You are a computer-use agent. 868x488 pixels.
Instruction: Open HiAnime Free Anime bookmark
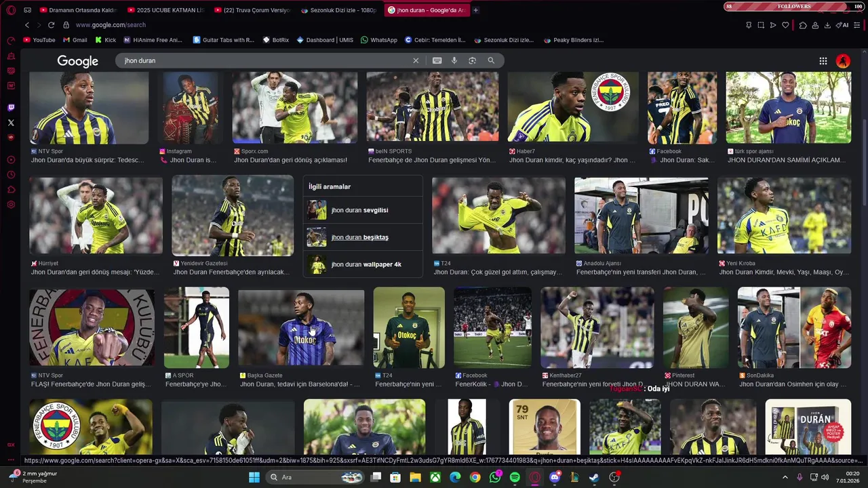click(x=153, y=40)
